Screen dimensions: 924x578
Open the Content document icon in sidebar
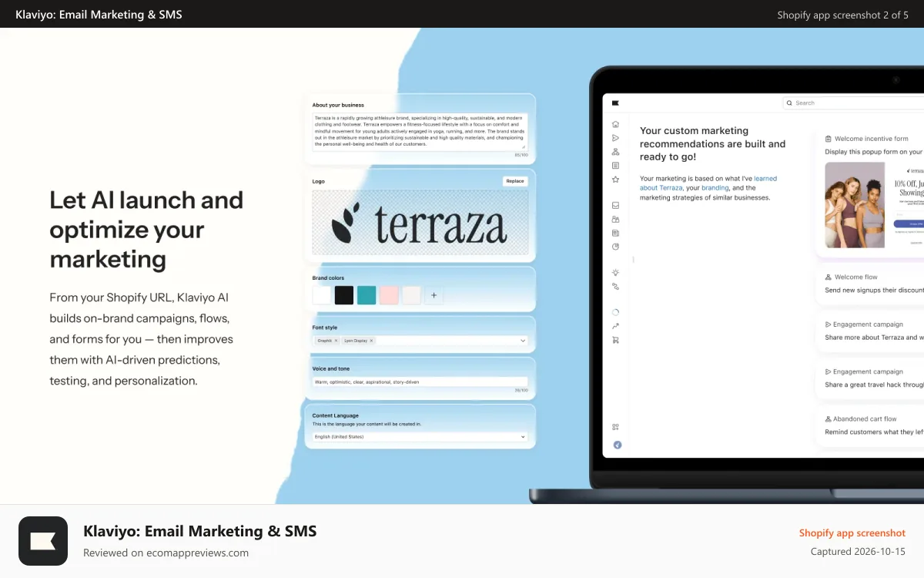[x=615, y=233]
